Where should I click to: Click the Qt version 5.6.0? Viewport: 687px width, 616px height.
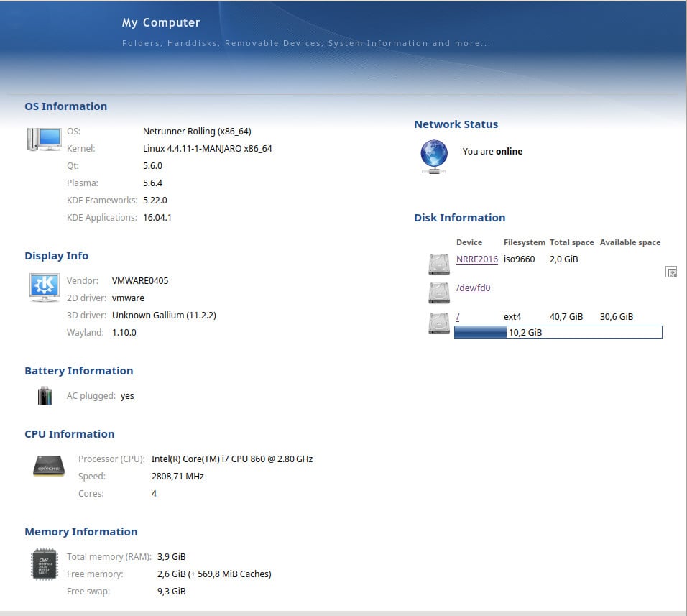[152, 165]
